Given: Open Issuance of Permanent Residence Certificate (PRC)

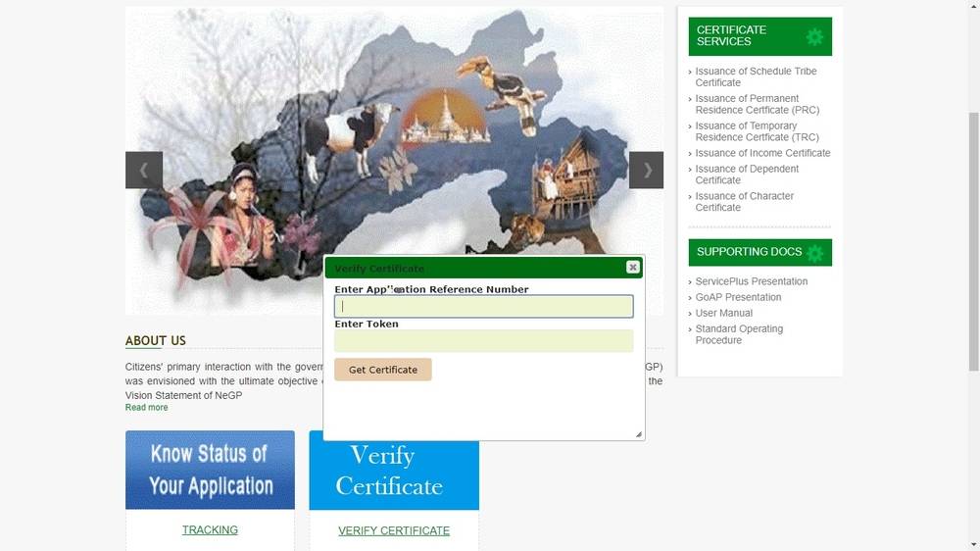Looking at the screenshot, I should (757, 105).
